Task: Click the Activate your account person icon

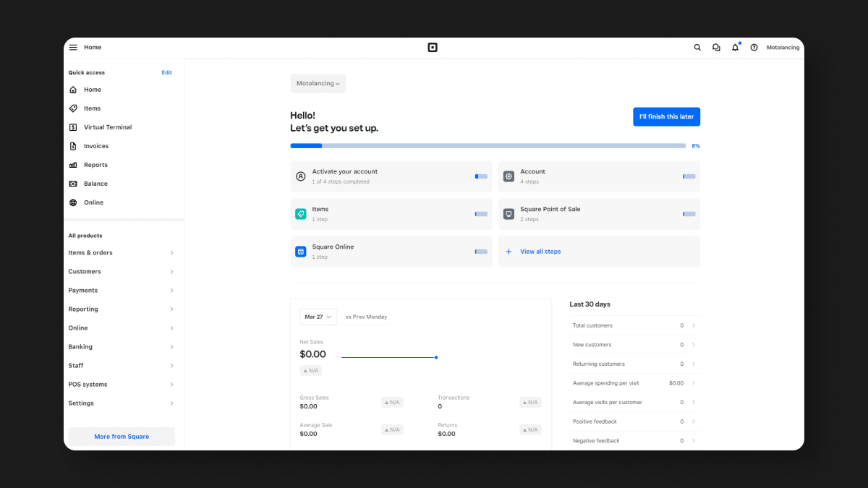Action: point(301,176)
